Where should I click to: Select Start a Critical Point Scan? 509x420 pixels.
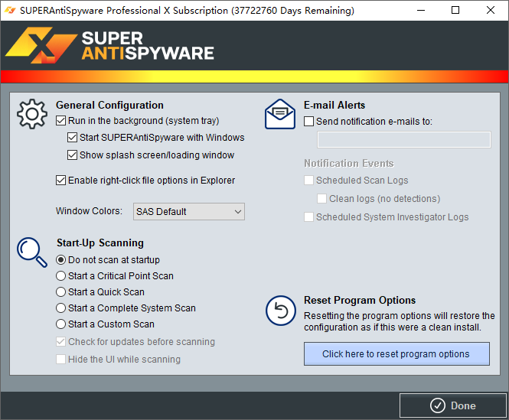pos(60,276)
